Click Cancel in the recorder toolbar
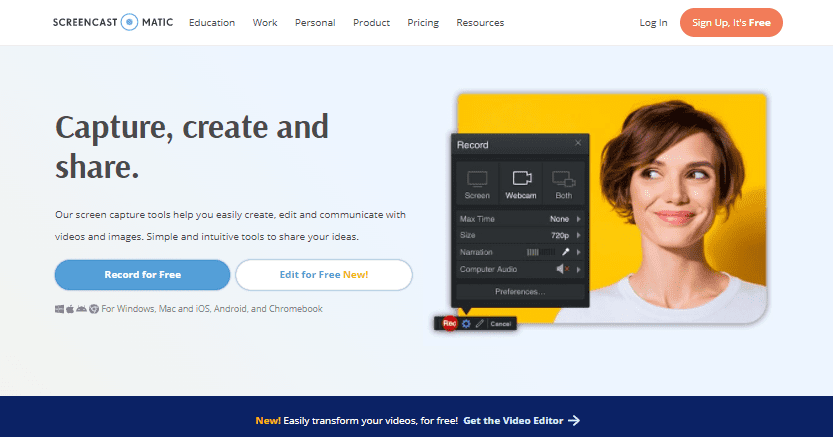The width and height of the screenshot is (833, 437). click(x=500, y=324)
